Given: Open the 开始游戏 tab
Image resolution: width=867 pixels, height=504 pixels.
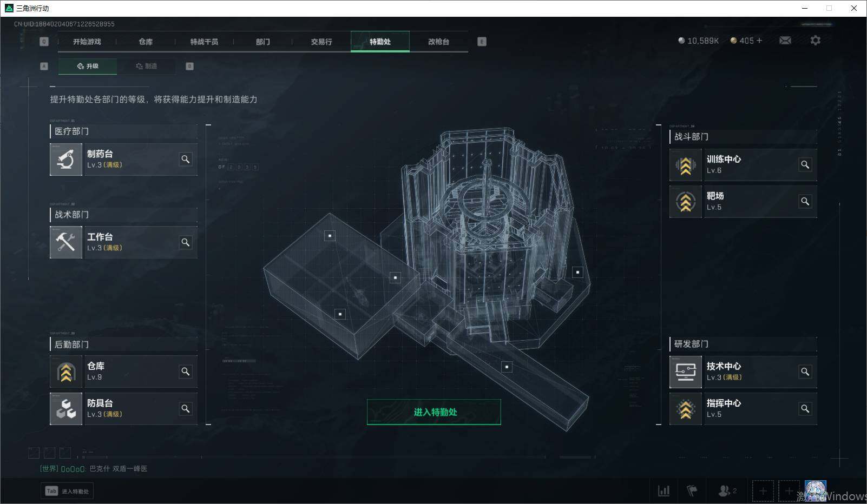Looking at the screenshot, I should [87, 42].
